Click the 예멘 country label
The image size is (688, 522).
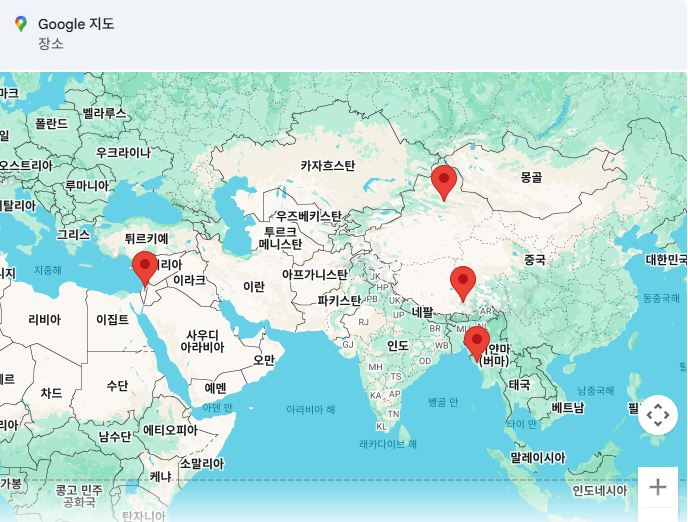(x=215, y=388)
